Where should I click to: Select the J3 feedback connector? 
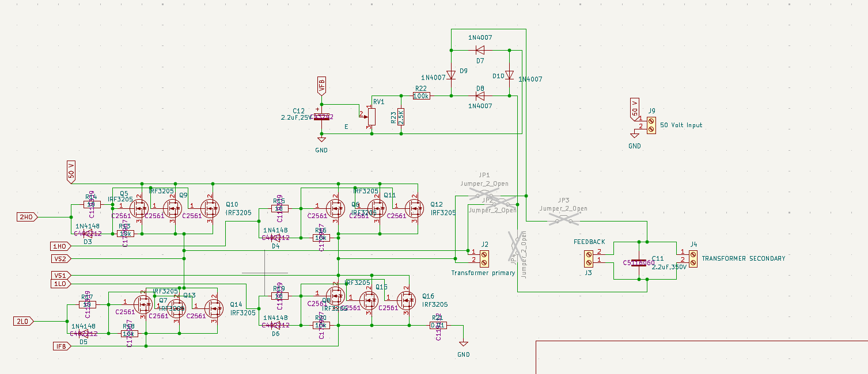tap(589, 258)
